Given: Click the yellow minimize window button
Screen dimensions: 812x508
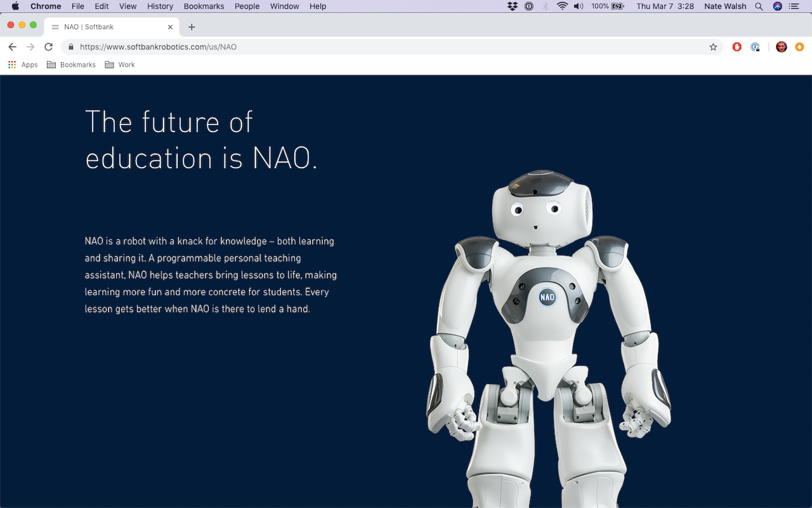Looking at the screenshot, I should pyautogui.click(x=22, y=25).
